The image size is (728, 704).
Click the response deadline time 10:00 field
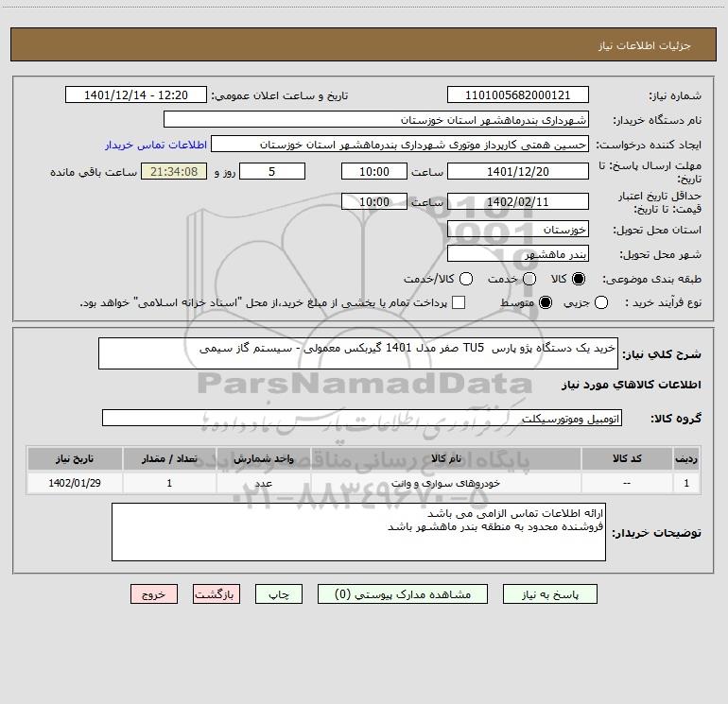pyautogui.click(x=374, y=171)
